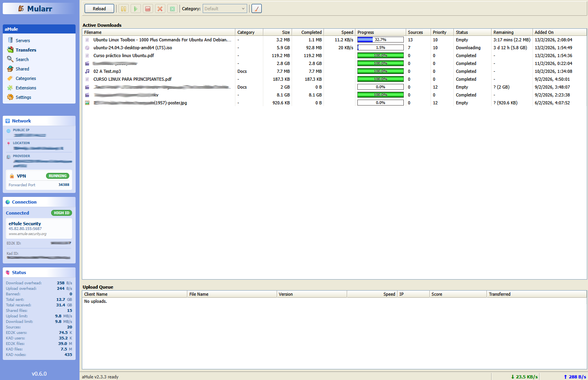Open the Servers page in sidebar
Image resolution: width=588 pixels, height=380 pixels.
23,41
